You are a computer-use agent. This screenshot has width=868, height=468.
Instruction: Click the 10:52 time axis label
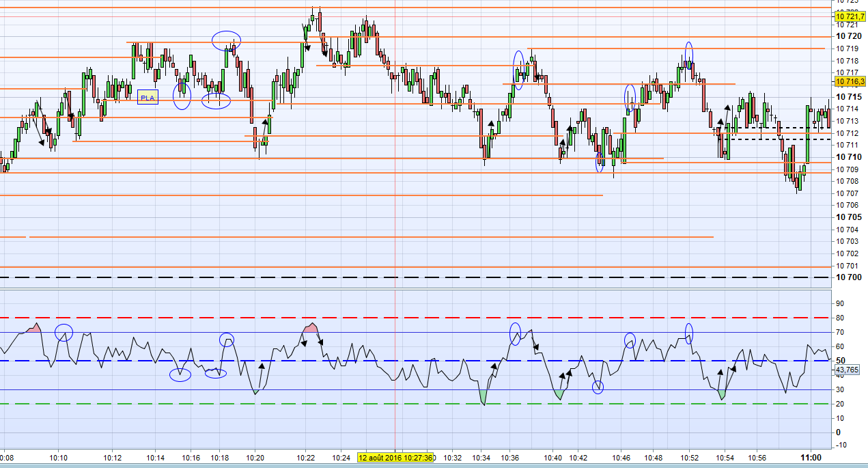click(690, 458)
